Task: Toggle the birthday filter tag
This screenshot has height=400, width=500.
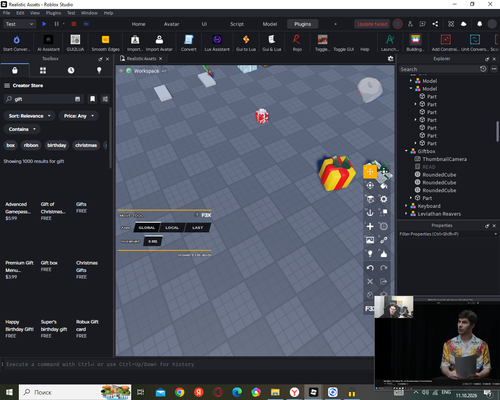Action: [57, 145]
